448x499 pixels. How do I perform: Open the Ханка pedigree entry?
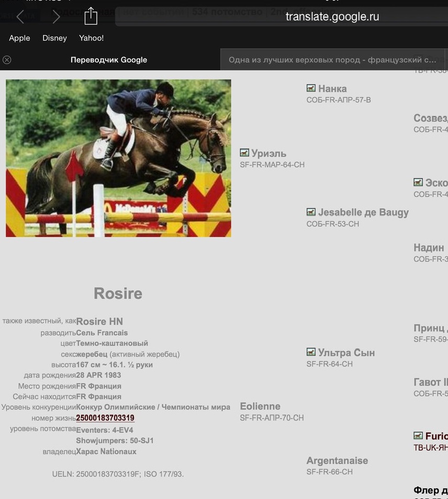pos(332,88)
